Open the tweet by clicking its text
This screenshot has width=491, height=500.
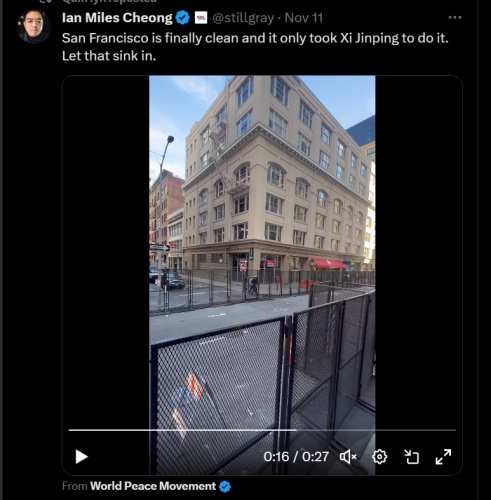pos(255,47)
